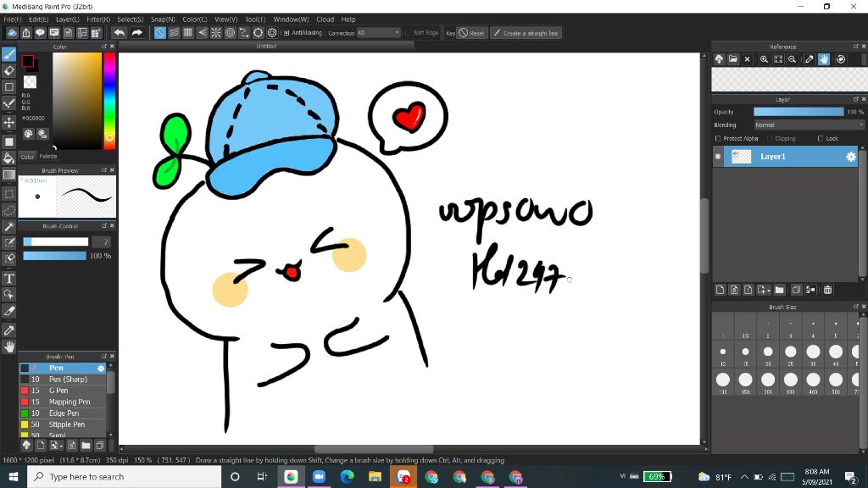Click the Undo arrow
This screenshot has height=488, width=868.
[119, 33]
